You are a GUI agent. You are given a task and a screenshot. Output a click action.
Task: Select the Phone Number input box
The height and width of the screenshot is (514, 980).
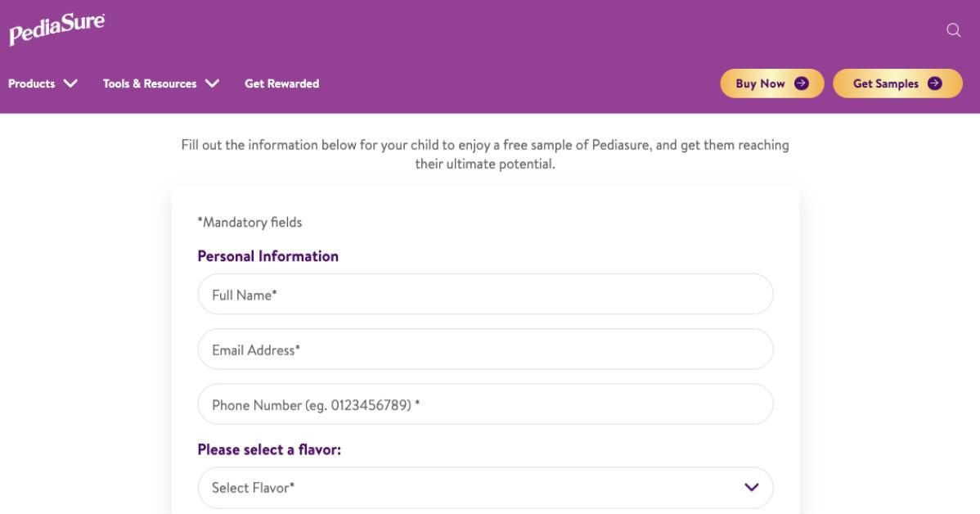pos(484,404)
